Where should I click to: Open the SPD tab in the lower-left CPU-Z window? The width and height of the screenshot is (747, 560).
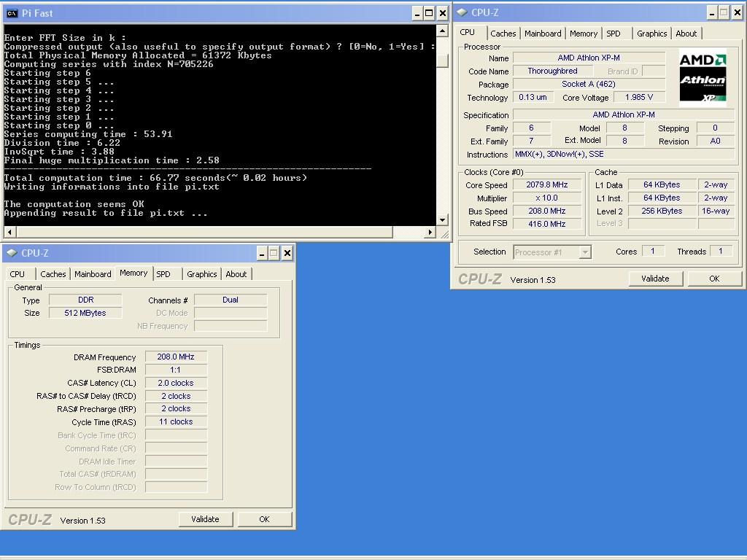point(163,274)
